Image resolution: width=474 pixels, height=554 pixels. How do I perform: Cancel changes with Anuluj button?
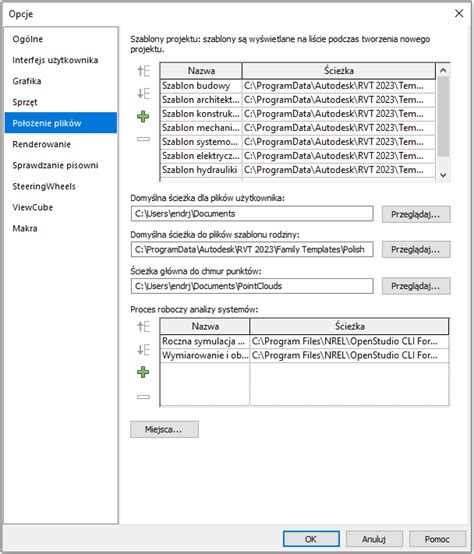[374, 539]
